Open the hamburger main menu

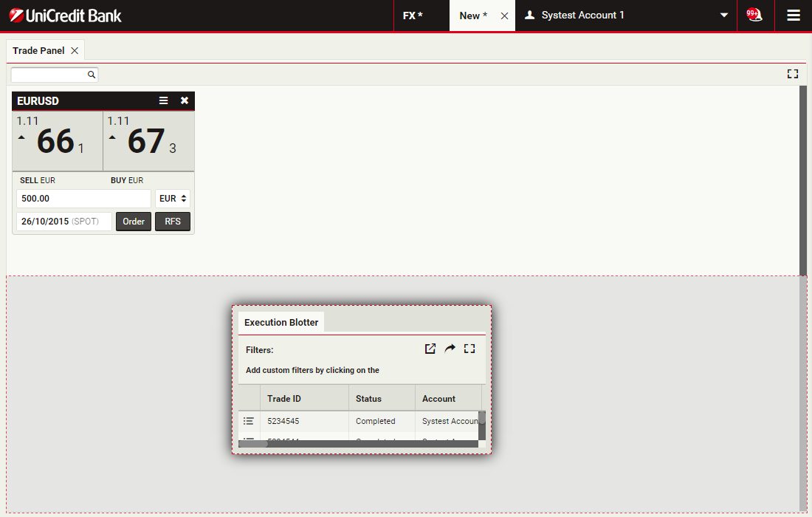pyautogui.click(x=794, y=16)
